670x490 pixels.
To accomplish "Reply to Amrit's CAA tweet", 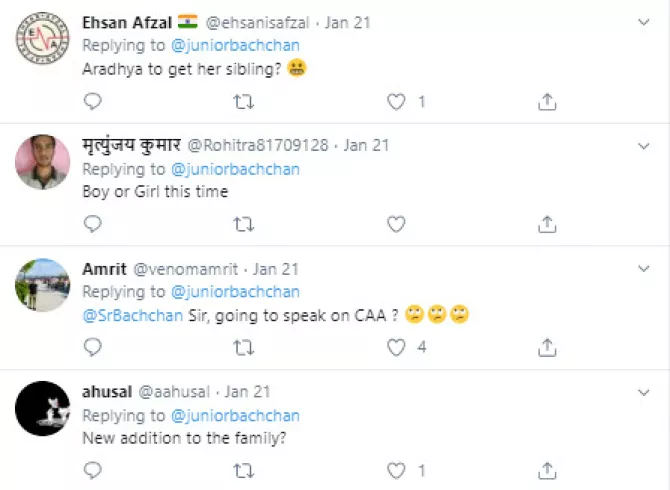I will point(92,347).
